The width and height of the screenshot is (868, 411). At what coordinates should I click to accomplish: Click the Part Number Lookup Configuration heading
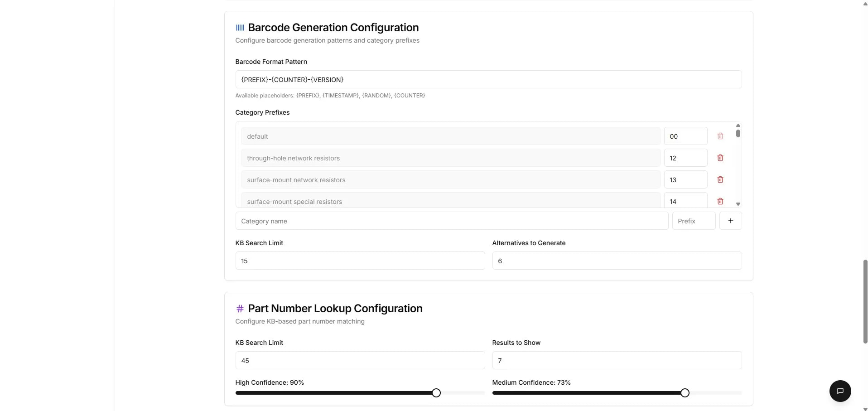point(335,309)
